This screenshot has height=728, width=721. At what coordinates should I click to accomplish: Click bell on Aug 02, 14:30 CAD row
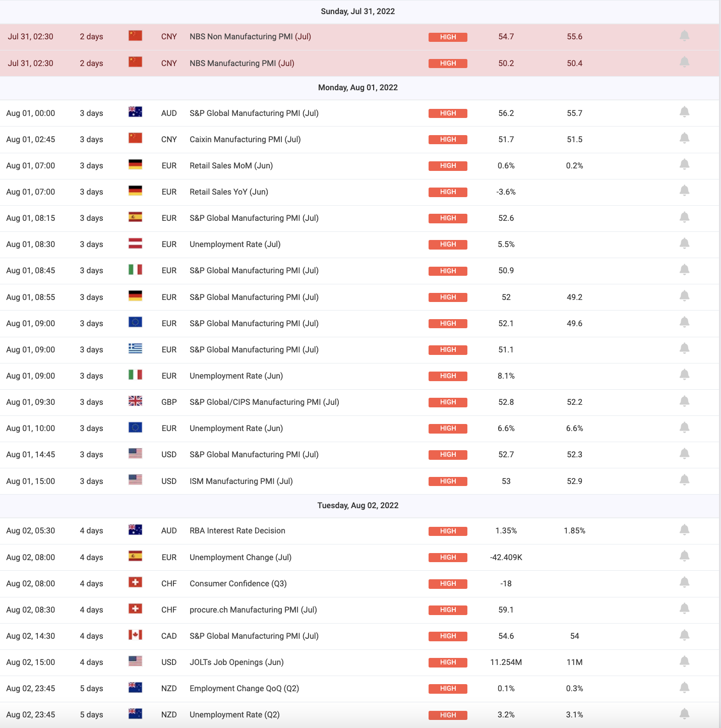[684, 635]
